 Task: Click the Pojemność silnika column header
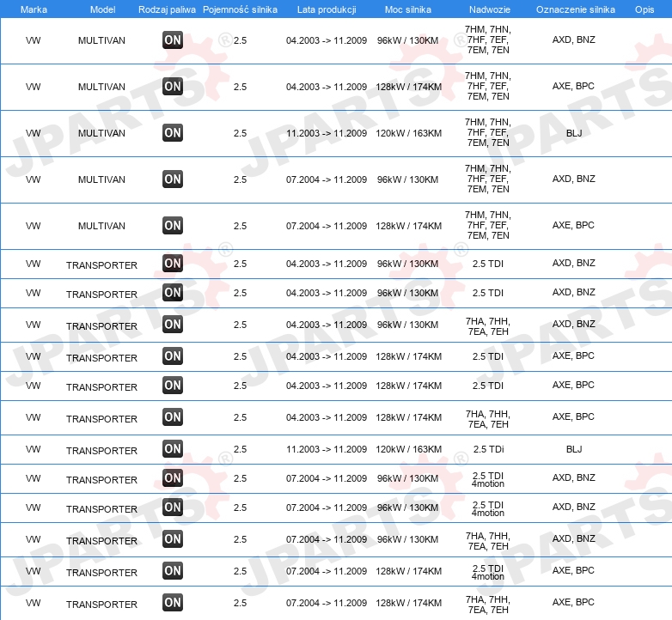coord(240,9)
